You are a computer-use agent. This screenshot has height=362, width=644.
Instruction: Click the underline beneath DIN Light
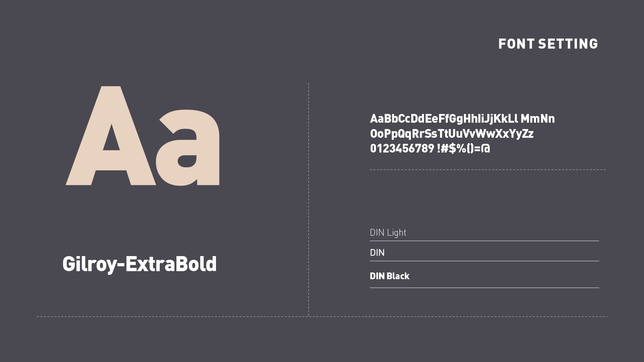click(484, 241)
